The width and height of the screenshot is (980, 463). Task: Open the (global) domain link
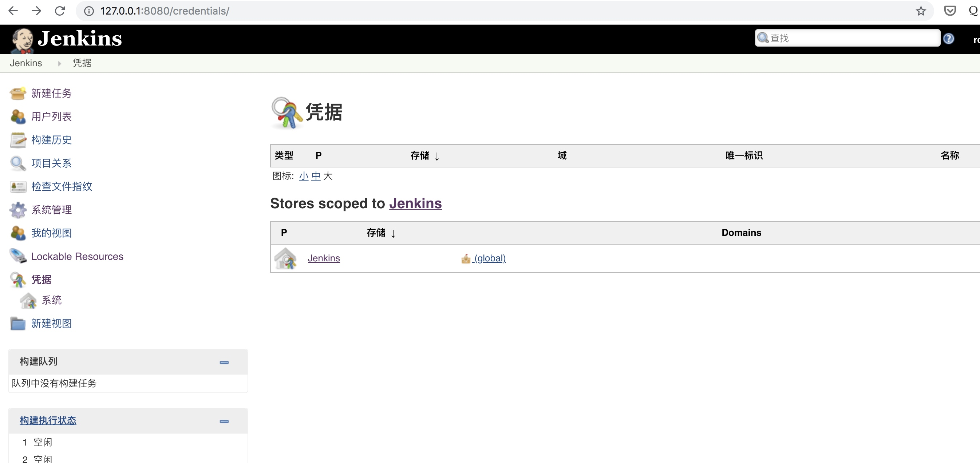point(489,258)
